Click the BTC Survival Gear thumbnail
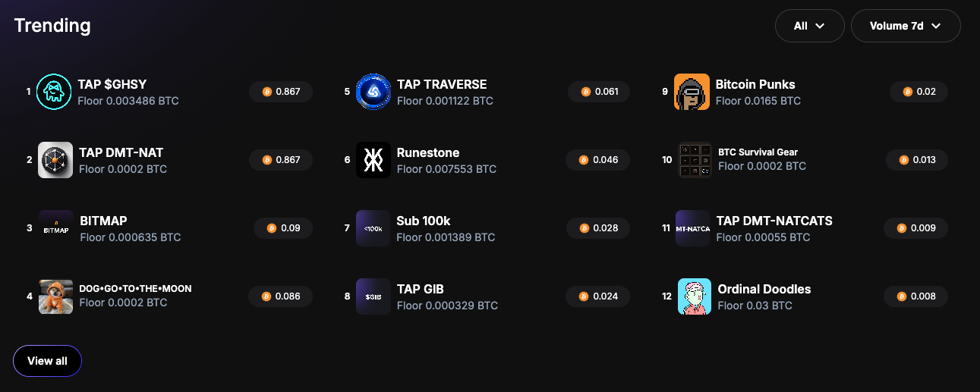Viewport: 980px width, 392px height. tap(695, 160)
